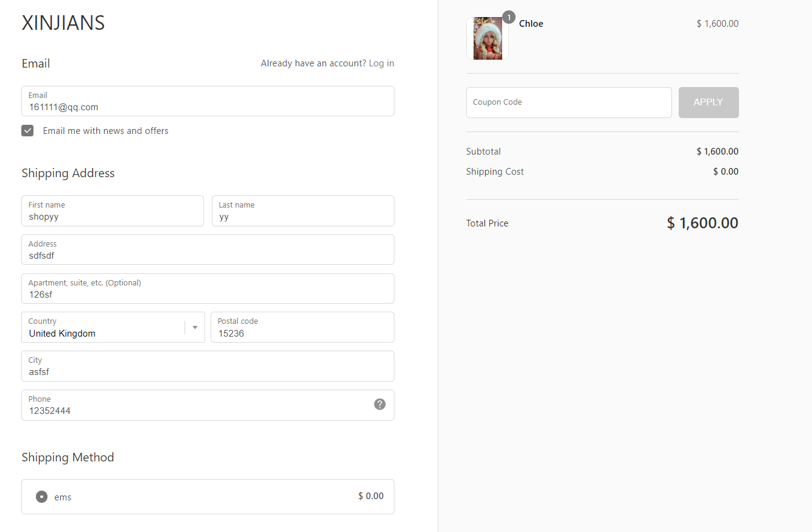Click the item quantity badge on product
The width and height of the screenshot is (812, 532).
click(509, 17)
